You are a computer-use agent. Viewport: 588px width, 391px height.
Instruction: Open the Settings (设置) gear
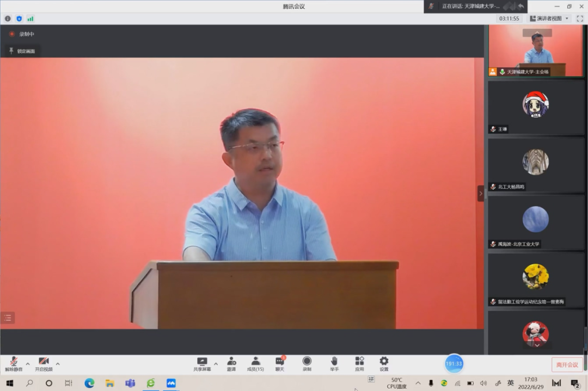pyautogui.click(x=384, y=363)
